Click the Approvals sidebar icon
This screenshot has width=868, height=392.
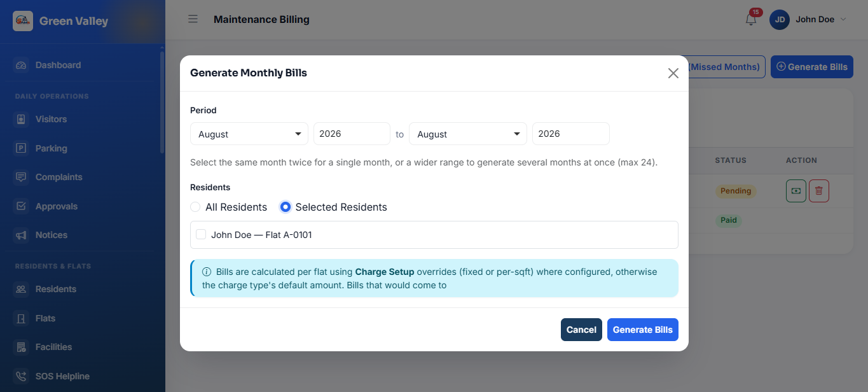[x=22, y=206]
